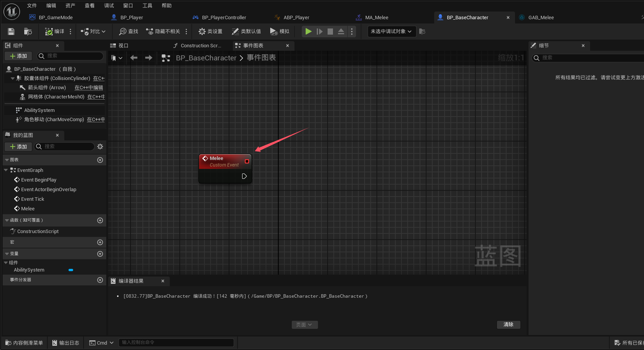Image resolution: width=644 pixels, height=350 pixels.
Task: Open the 调试 menu
Action: [109, 5]
